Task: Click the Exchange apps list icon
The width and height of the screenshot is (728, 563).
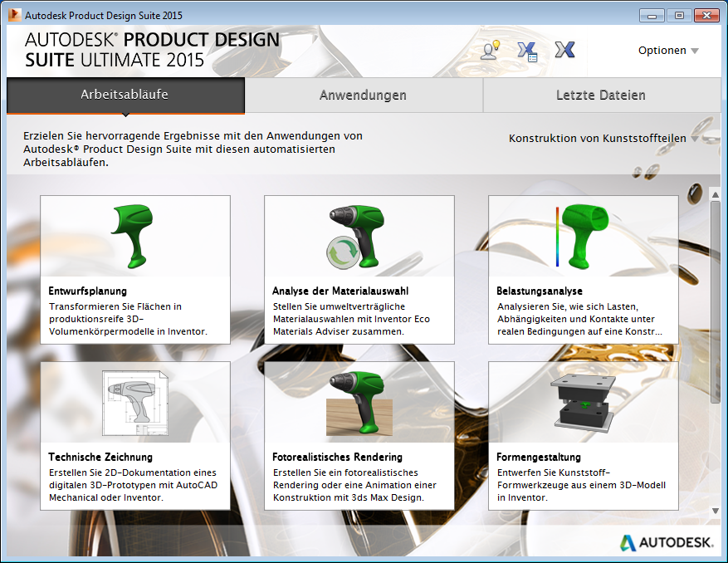Action: point(527,51)
